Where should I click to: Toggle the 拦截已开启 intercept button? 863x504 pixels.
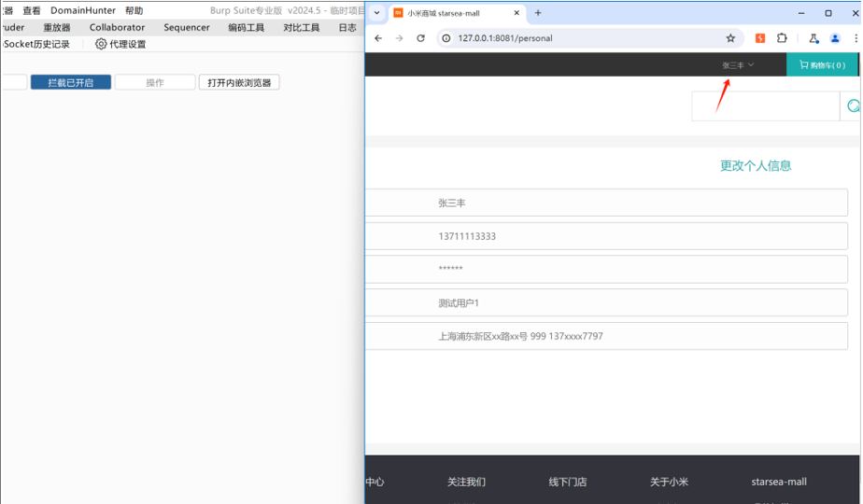coord(71,83)
